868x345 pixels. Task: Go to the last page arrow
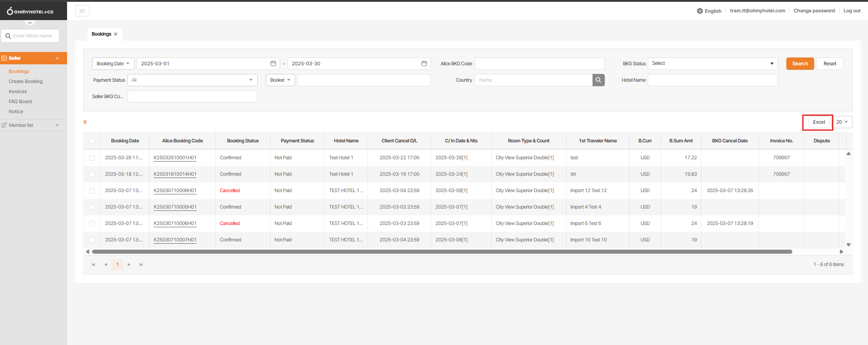coord(141,265)
